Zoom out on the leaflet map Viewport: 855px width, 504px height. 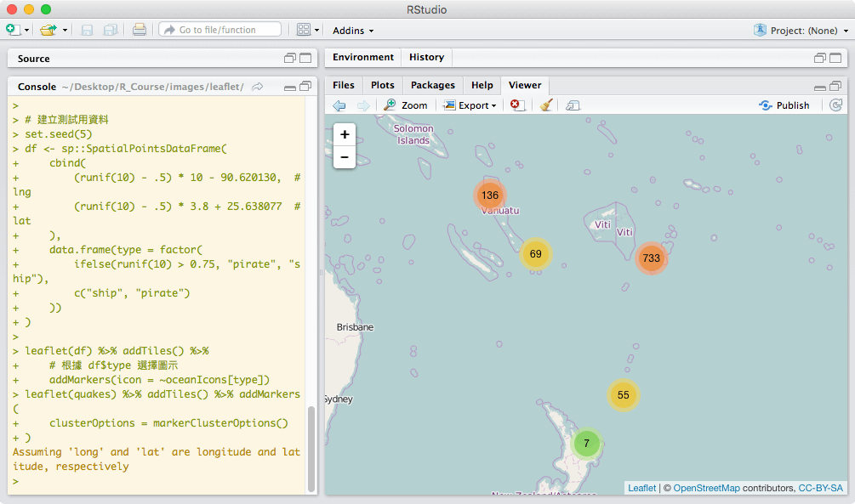345,156
